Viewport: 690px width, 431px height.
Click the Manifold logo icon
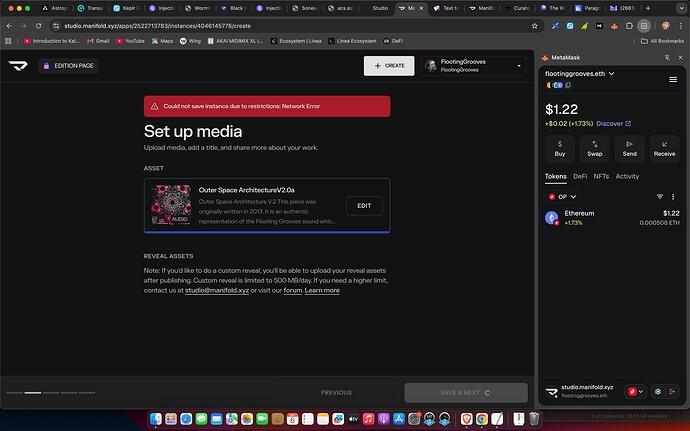(x=18, y=66)
